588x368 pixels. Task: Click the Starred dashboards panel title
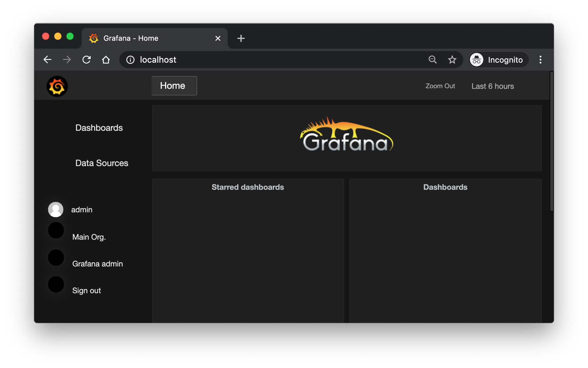click(248, 187)
